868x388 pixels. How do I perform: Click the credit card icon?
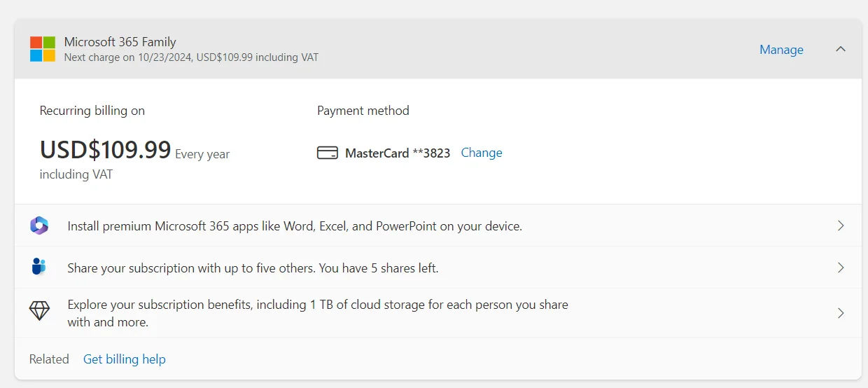coord(327,153)
